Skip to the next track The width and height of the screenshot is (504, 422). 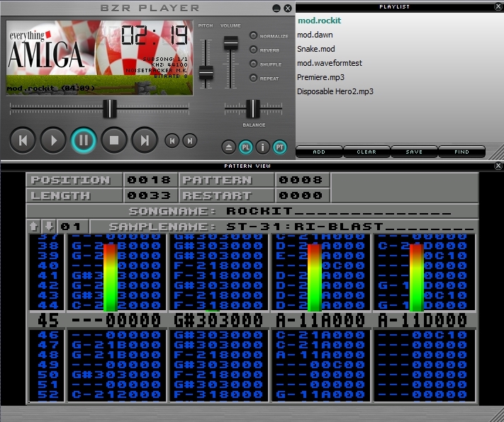tap(145, 140)
